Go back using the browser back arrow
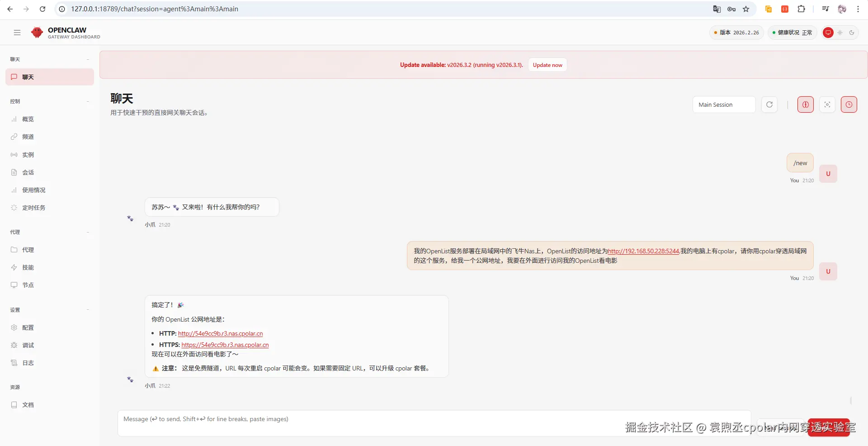Image resolution: width=868 pixels, height=446 pixels. click(x=10, y=9)
